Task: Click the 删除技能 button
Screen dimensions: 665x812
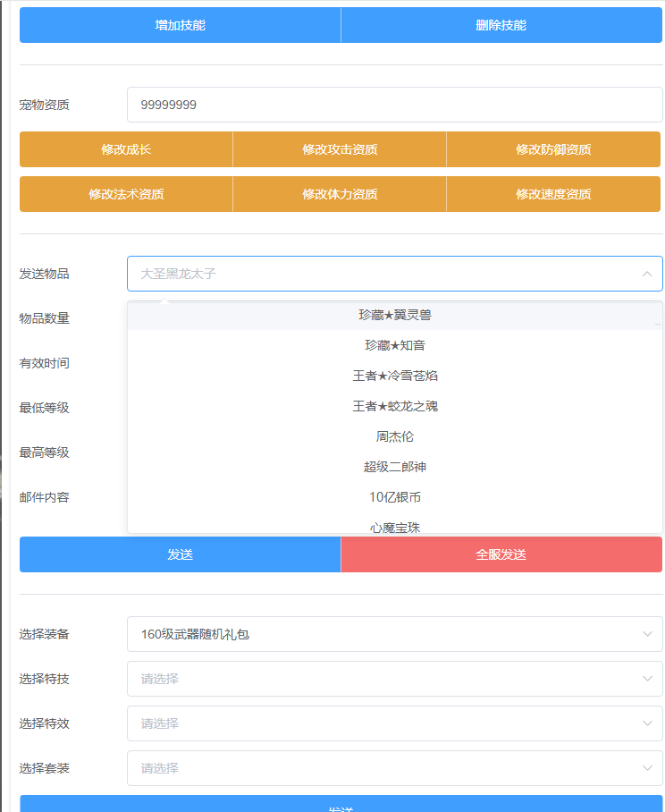Action: coord(501,25)
